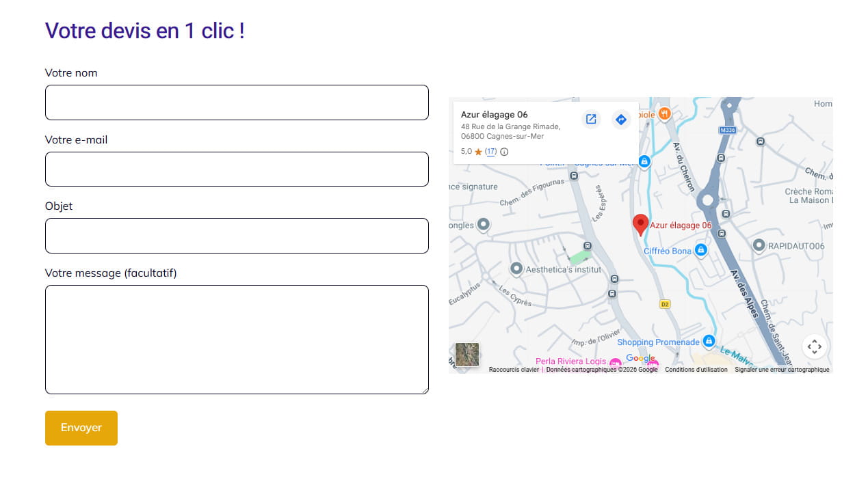Click Signaler une erreur cartographique
The image size is (868, 479).
(x=782, y=370)
